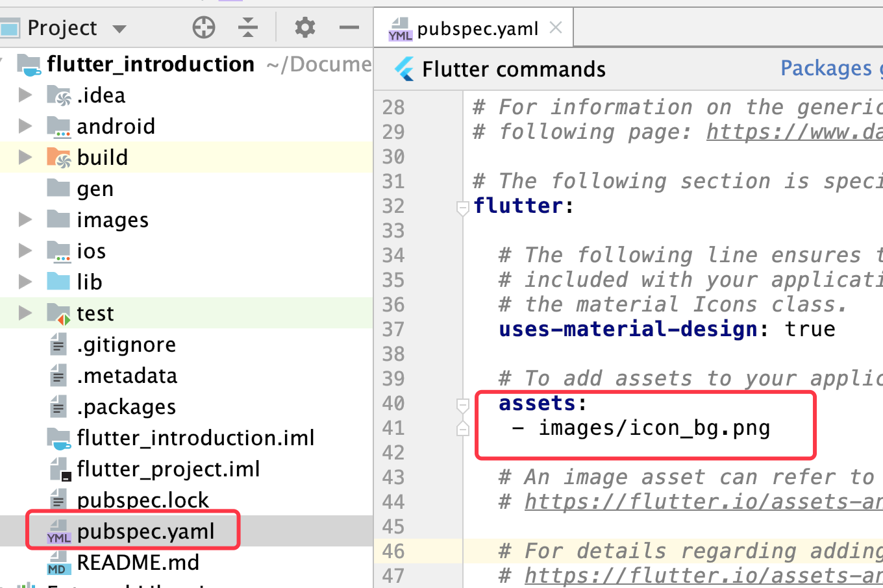Click the Flutter logo in Flutter commands bar
Image resolution: width=883 pixels, height=588 pixels.
click(404, 69)
